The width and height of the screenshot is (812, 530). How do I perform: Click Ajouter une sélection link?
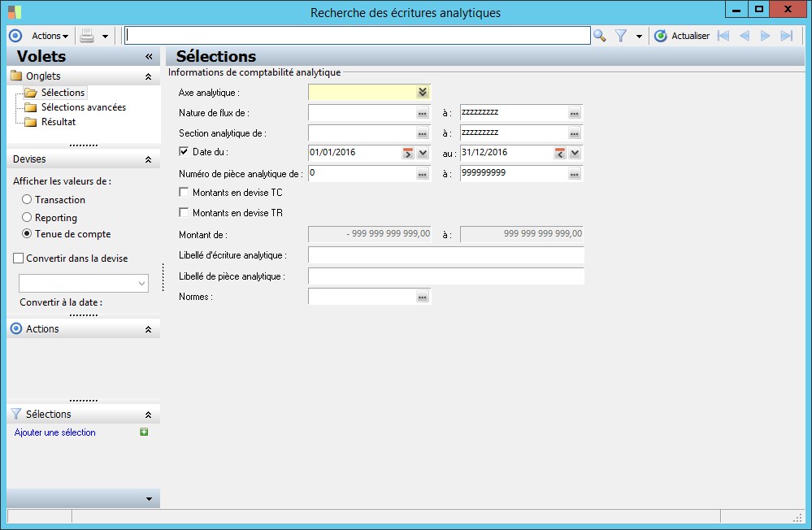(x=55, y=432)
